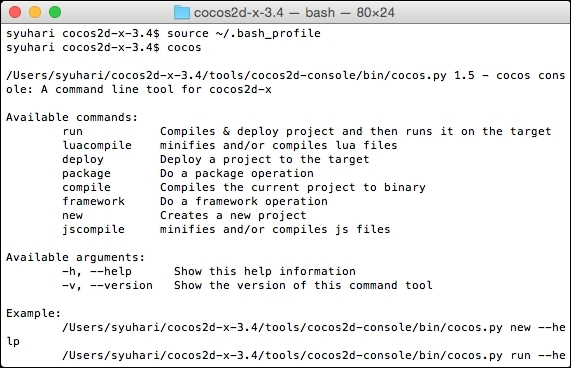Click the 'jscompile' command entry

pos(93,229)
